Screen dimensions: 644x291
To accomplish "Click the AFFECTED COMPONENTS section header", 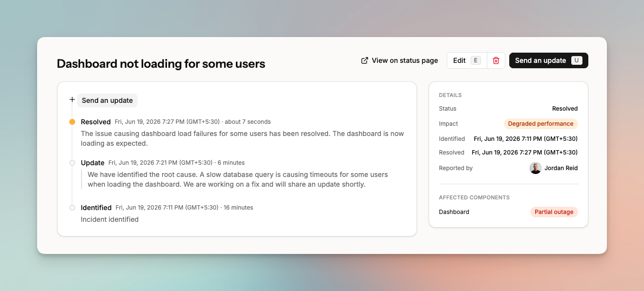I will tap(474, 197).
